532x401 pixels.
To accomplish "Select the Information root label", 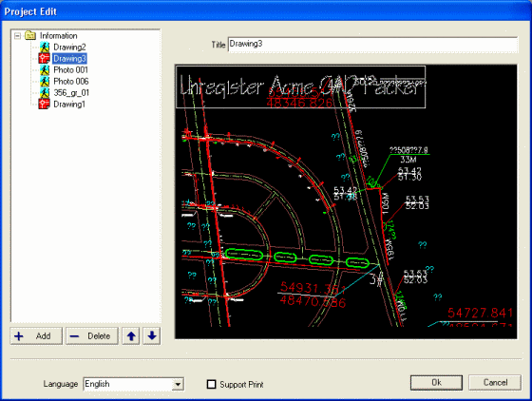I will (58, 35).
